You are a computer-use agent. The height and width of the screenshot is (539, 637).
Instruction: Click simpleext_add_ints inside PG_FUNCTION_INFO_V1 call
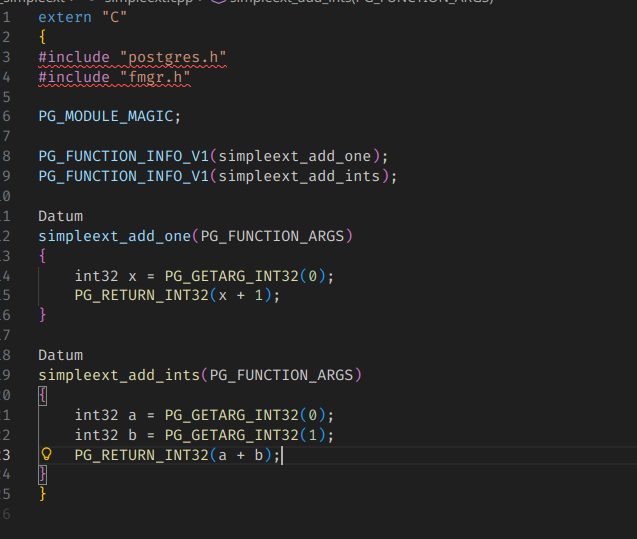coord(300,176)
